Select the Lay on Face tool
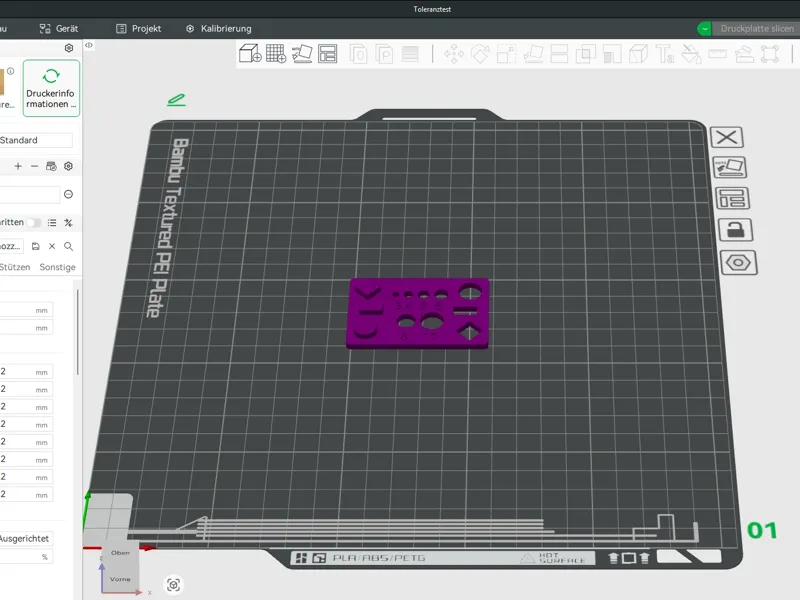 (533, 54)
